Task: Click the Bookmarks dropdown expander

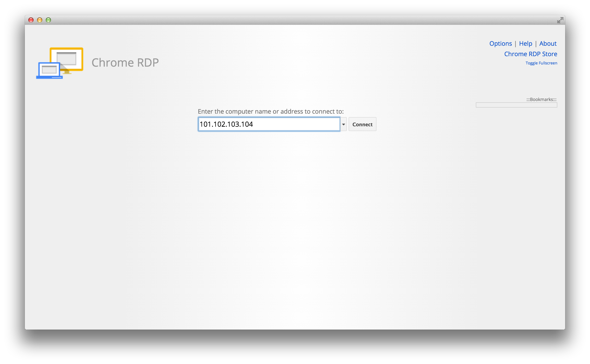Action: [518, 105]
